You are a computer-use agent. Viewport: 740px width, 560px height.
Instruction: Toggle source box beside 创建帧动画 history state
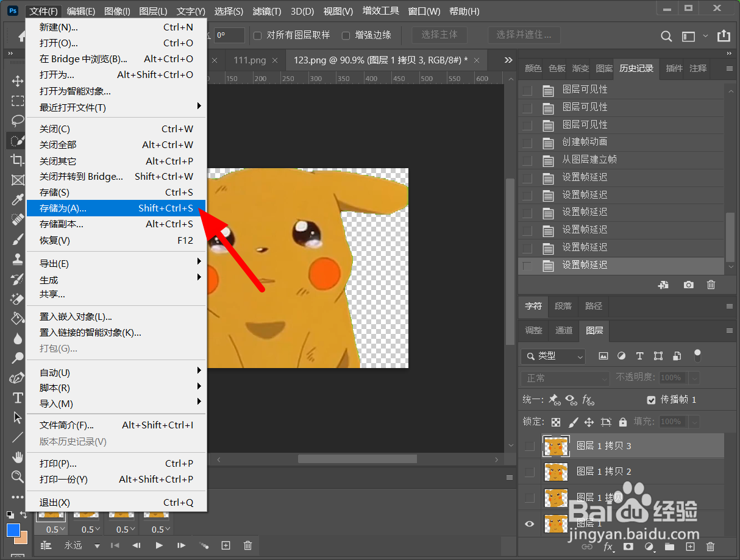click(x=527, y=143)
